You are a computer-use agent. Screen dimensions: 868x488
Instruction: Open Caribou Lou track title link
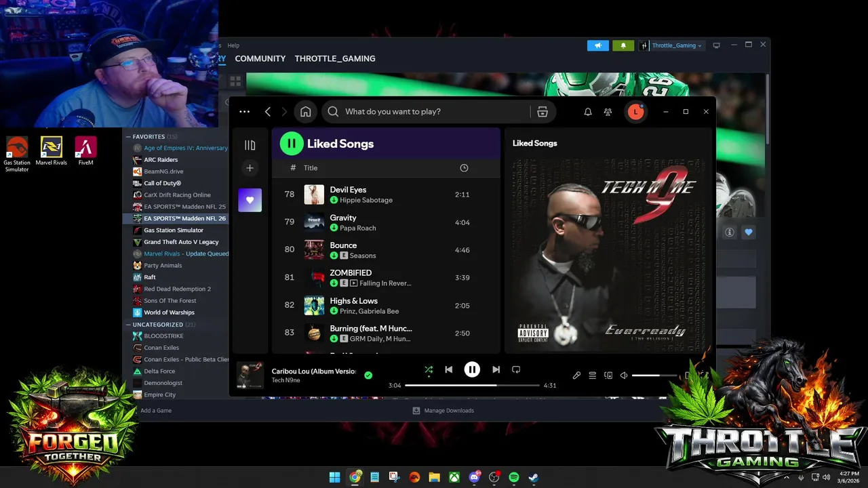(x=313, y=371)
